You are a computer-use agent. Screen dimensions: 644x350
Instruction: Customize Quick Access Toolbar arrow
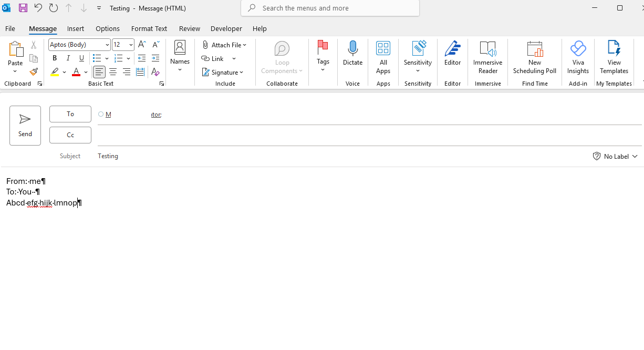(x=99, y=8)
